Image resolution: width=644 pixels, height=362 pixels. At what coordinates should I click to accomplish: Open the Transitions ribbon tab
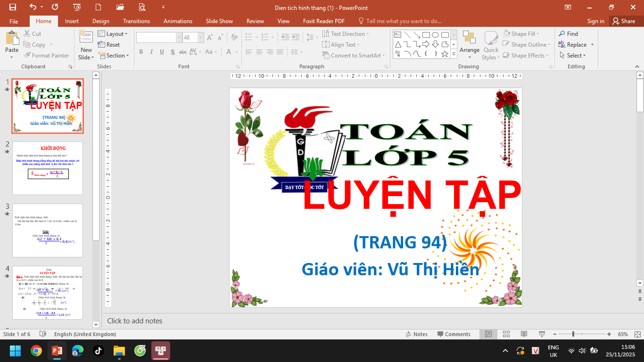136,21
